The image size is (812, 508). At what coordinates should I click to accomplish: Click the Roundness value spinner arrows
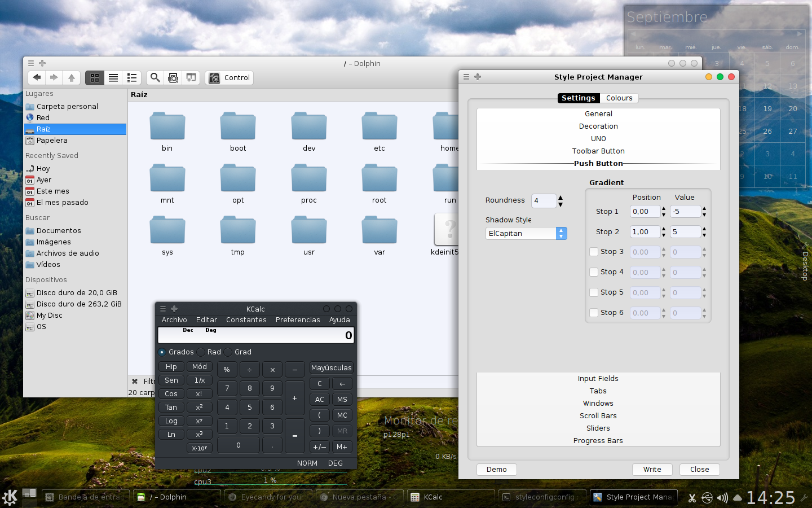(x=561, y=200)
